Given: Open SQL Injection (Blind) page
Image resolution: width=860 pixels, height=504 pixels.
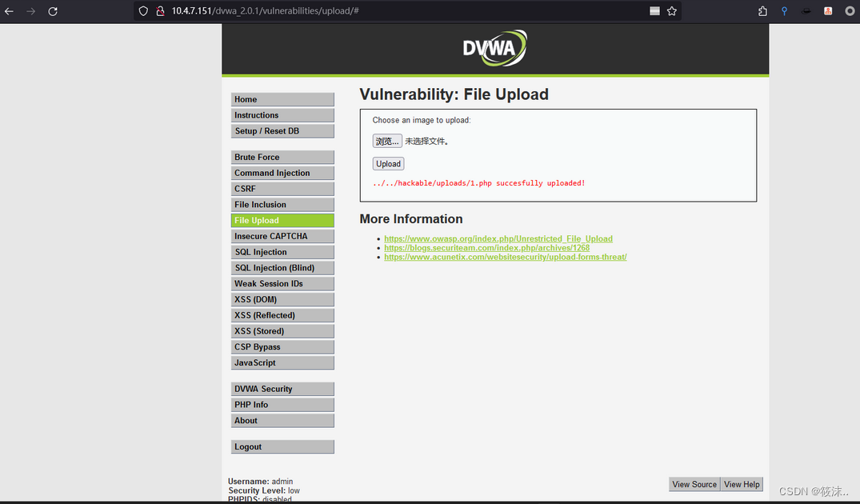Looking at the screenshot, I should [282, 268].
